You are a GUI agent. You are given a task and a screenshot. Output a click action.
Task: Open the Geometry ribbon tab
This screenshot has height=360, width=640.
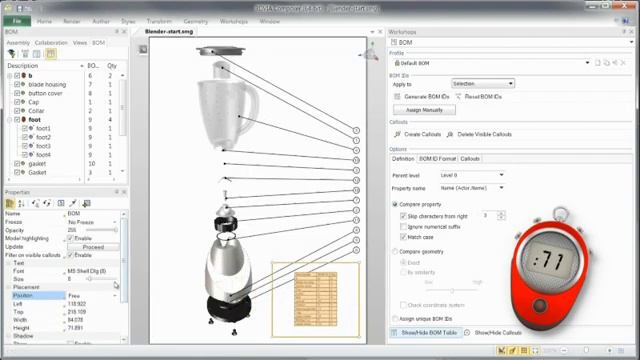(x=196, y=21)
